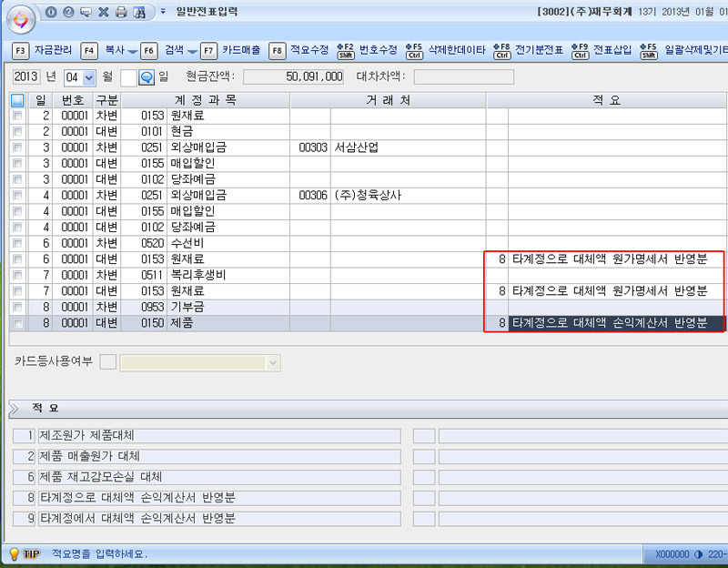The height and width of the screenshot is (568, 728).
Task: Click the calculator icon in title toolbar
Action: (x=139, y=12)
